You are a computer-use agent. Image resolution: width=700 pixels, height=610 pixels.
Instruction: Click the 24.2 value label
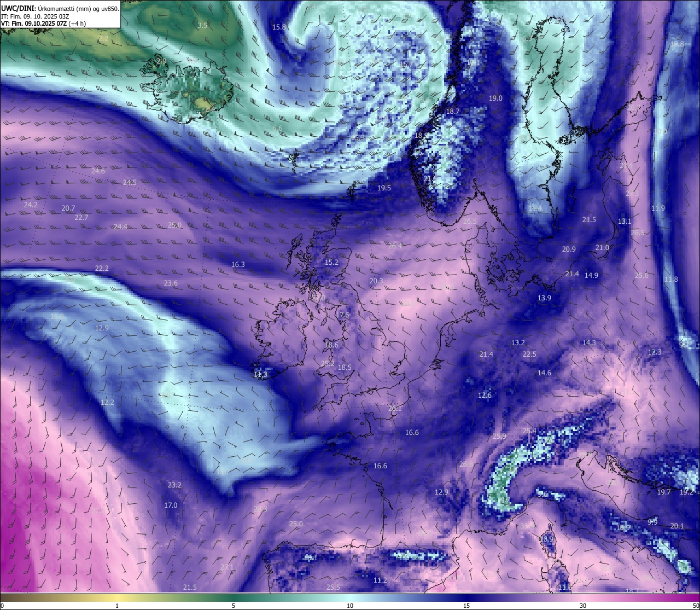pyautogui.click(x=31, y=205)
